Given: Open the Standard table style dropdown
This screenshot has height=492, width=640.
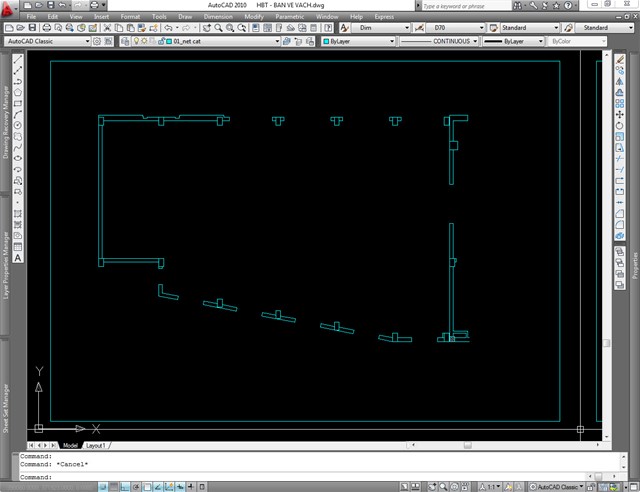Looking at the screenshot, I should coord(530,28).
